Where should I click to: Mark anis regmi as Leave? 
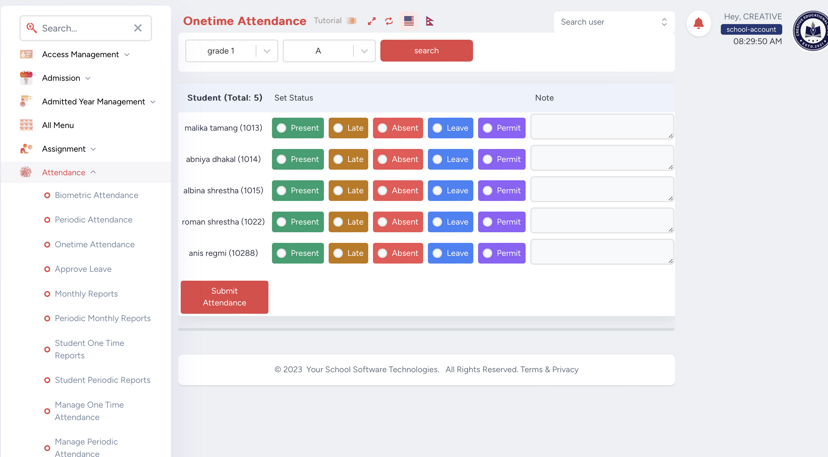click(x=450, y=253)
